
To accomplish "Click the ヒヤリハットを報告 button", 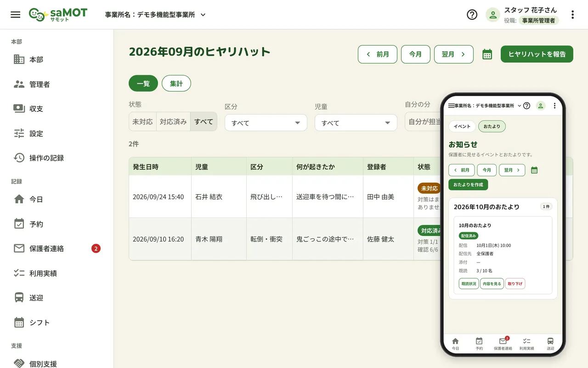I will point(537,54).
